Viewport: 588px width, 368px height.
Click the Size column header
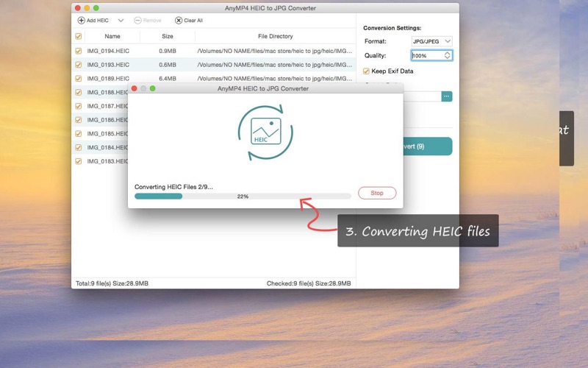coord(168,36)
